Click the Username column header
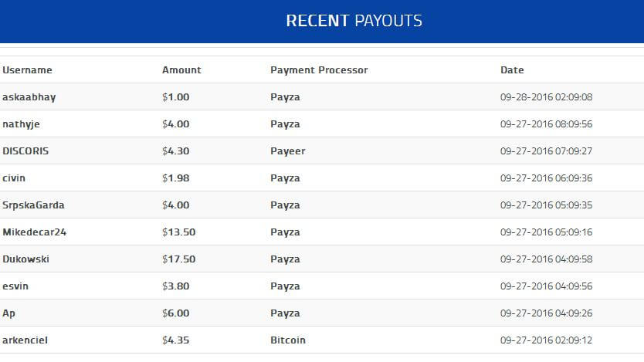Viewport: 644px width, 362px height. 28,70
